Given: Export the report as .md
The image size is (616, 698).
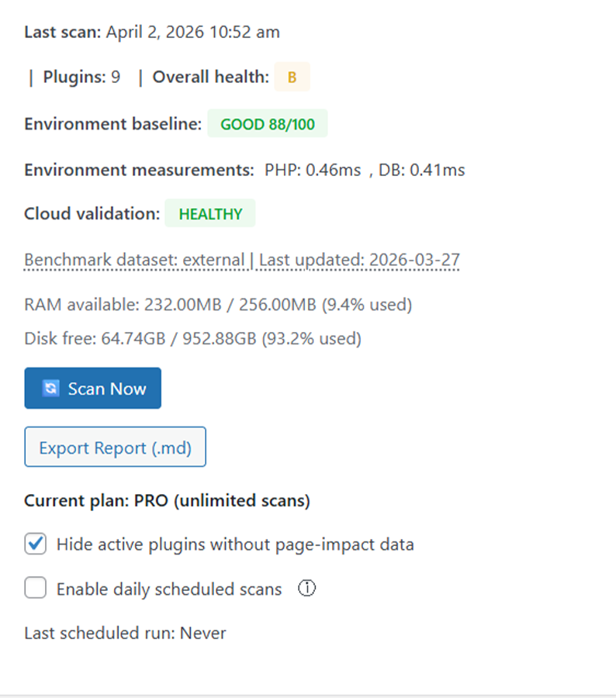Looking at the screenshot, I should tap(115, 447).
